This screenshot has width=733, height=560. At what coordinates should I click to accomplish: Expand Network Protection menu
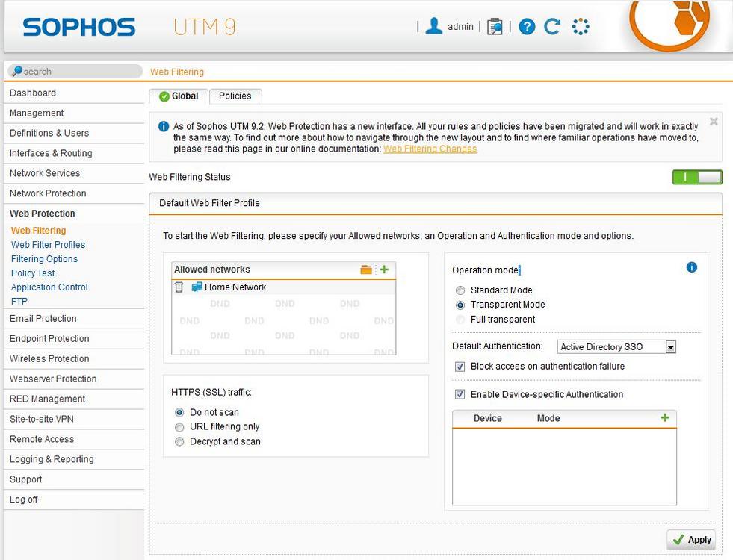coord(74,193)
